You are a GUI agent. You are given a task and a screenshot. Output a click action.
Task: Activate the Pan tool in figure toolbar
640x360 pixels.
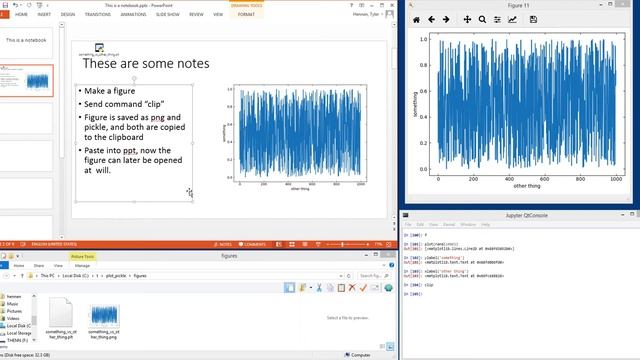click(467, 20)
